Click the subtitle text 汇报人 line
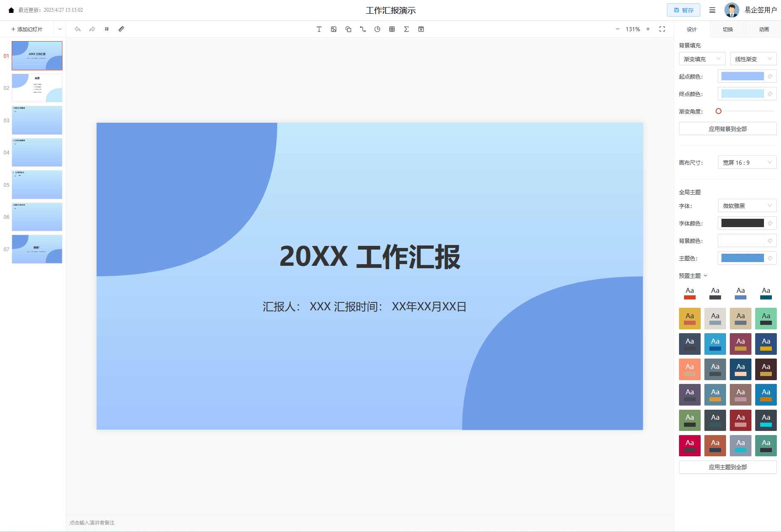781x532 pixels. [364, 307]
